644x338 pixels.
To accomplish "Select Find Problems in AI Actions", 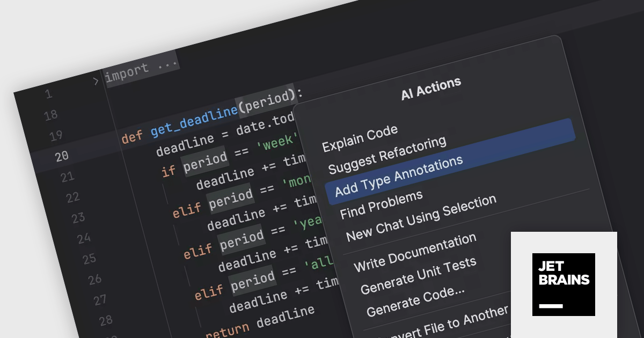I will pyautogui.click(x=382, y=204).
